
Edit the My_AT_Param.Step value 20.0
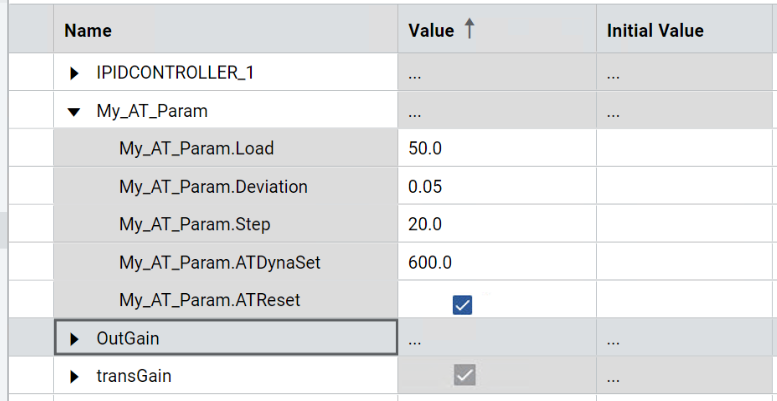426,225
